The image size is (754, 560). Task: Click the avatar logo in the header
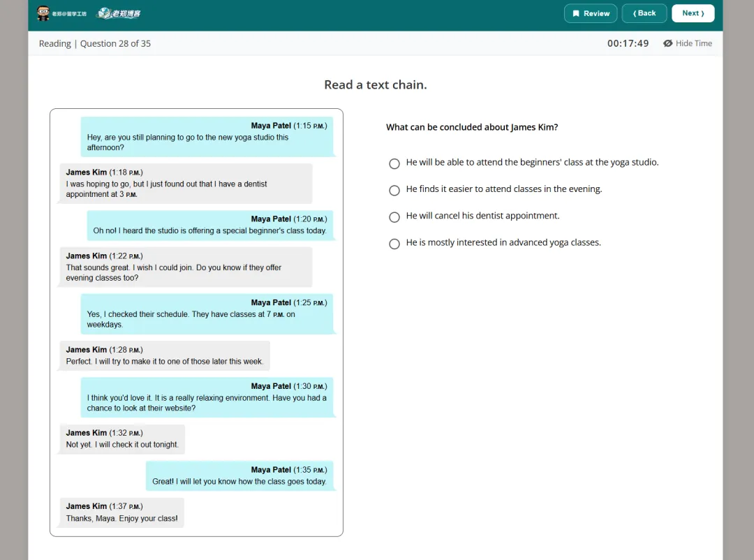point(43,13)
